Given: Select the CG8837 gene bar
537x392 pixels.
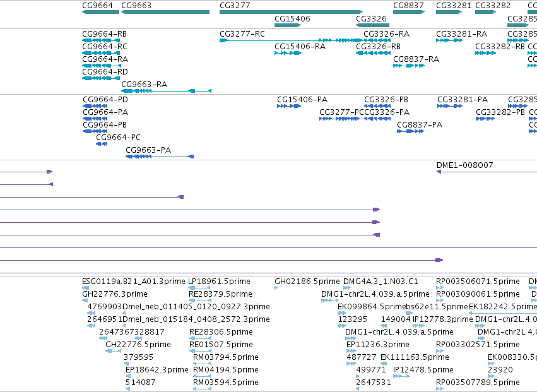Looking at the screenshot, I should (409, 12).
